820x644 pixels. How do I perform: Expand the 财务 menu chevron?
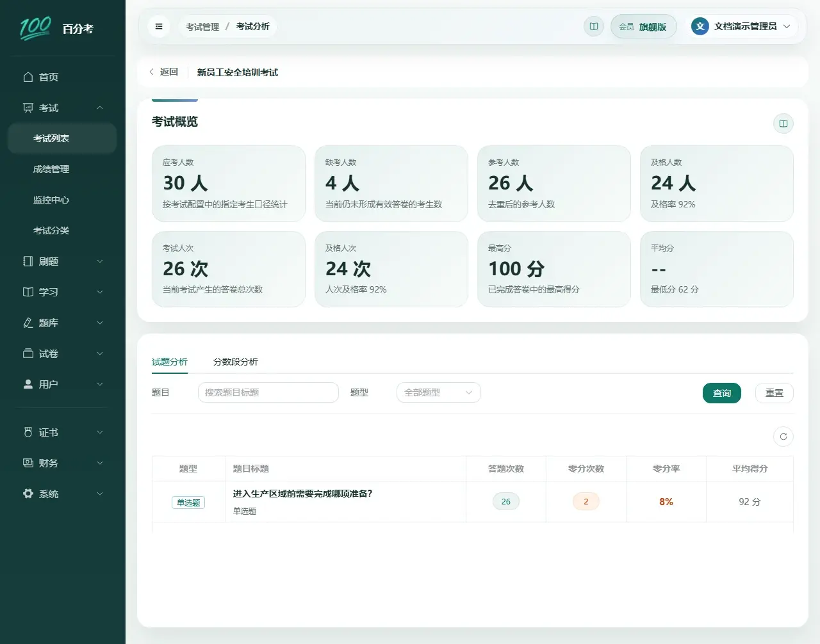[x=100, y=463]
